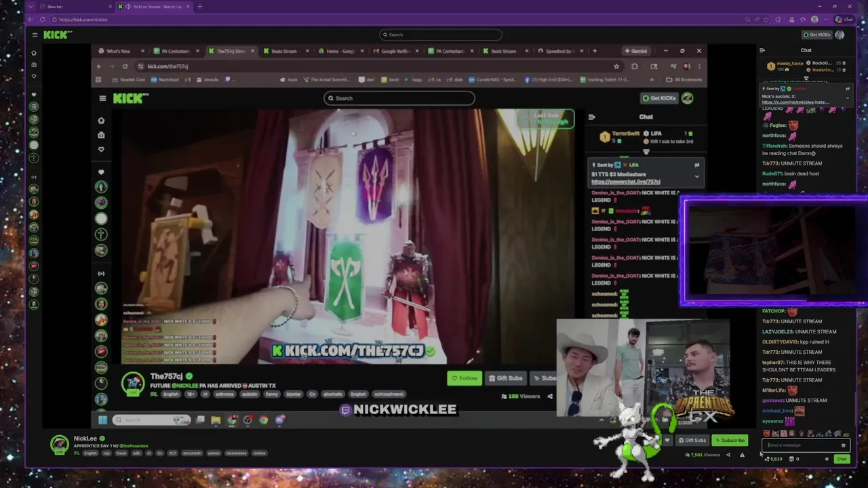The image size is (868, 488).
Task: Click the 5,610 channel points counter
Action: coord(774,460)
